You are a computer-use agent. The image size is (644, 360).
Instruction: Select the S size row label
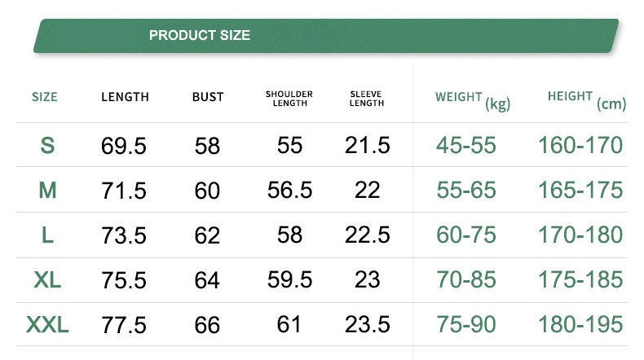click(x=47, y=146)
